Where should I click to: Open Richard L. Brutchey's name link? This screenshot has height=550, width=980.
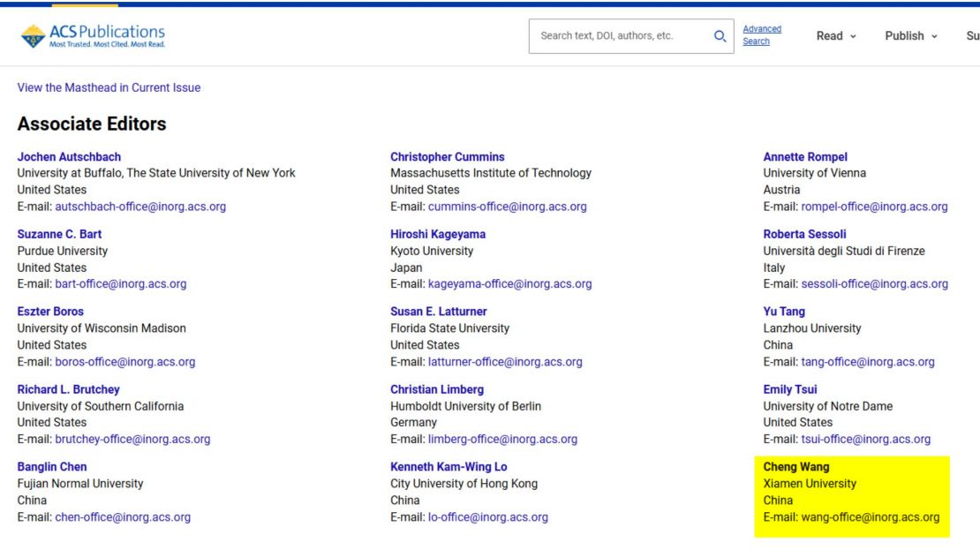(x=68, y=389)
